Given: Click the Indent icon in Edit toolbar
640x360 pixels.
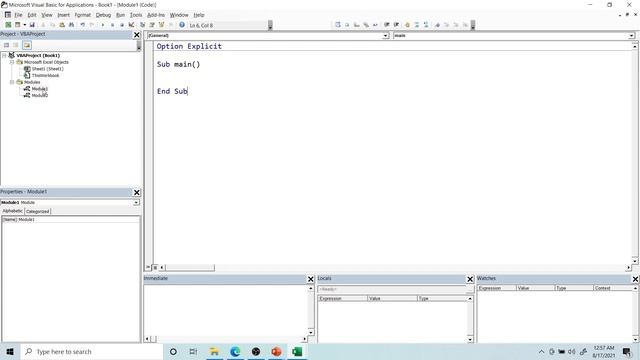Looking at the screenshot, I should (x=387, y=25).
